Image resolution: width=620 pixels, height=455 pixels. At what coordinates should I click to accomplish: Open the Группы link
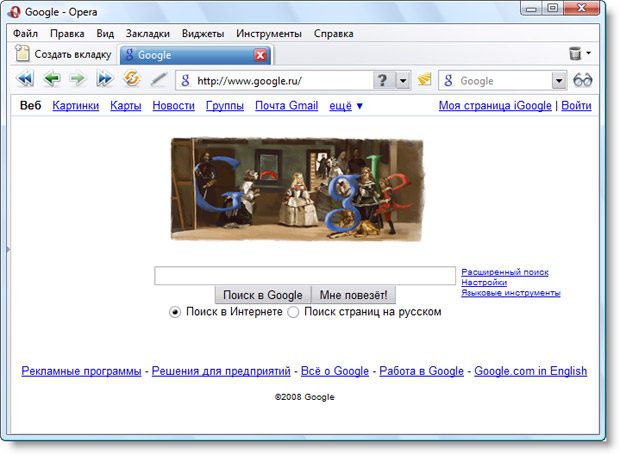tap(225, 106)
